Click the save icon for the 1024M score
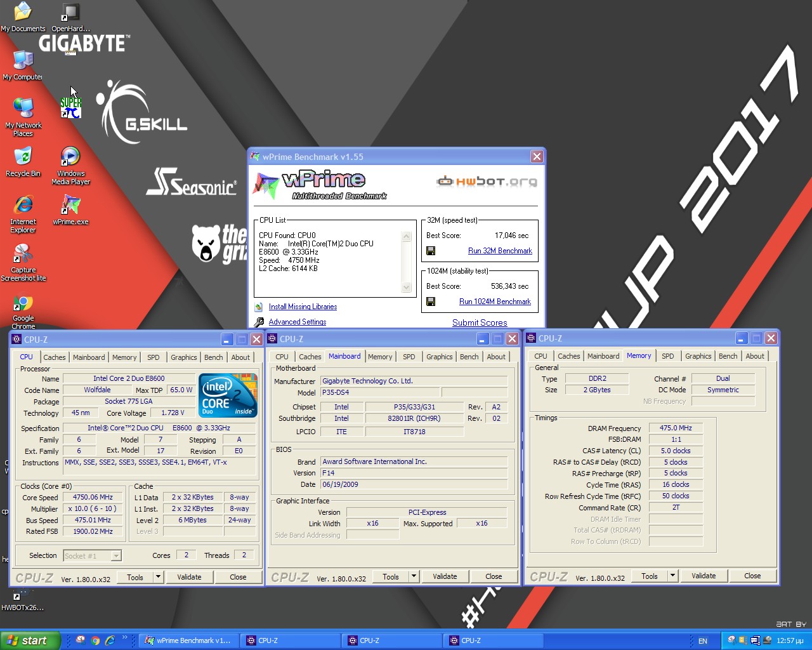The width and height of the screenshot is (812, 650). pos(431,302)
